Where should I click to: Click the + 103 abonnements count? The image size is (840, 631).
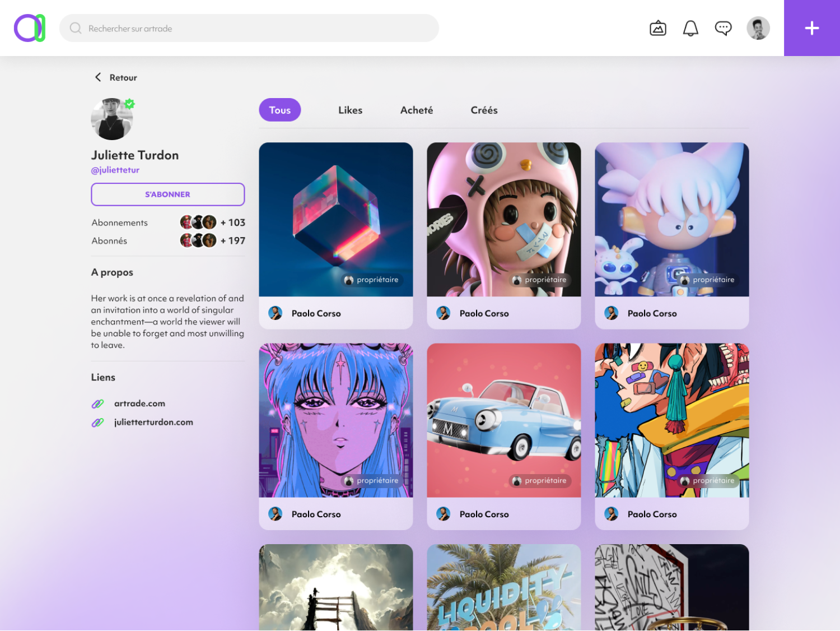click(x=233, y=222)
